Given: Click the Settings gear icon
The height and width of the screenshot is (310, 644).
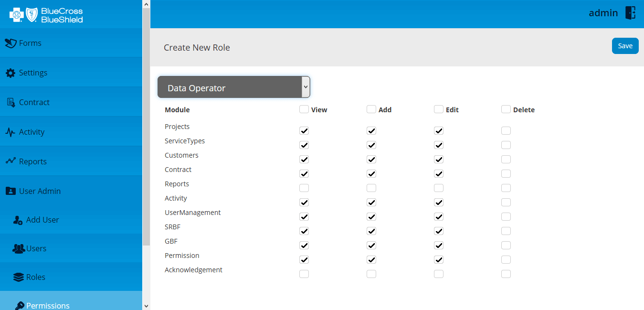Looking at the screenshot, I should tap(11, 73).
